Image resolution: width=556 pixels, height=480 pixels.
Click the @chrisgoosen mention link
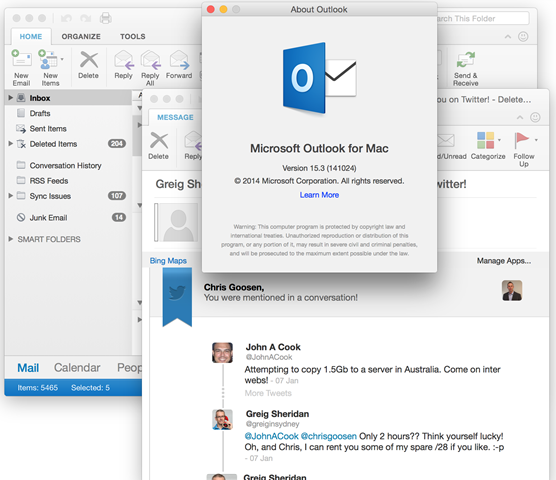click(x=329, y=436)
